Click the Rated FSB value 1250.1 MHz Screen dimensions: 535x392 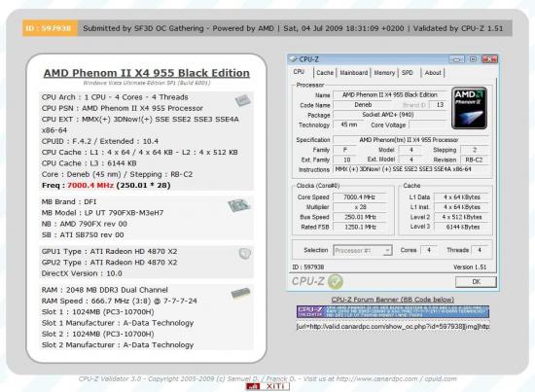point(359,227)
